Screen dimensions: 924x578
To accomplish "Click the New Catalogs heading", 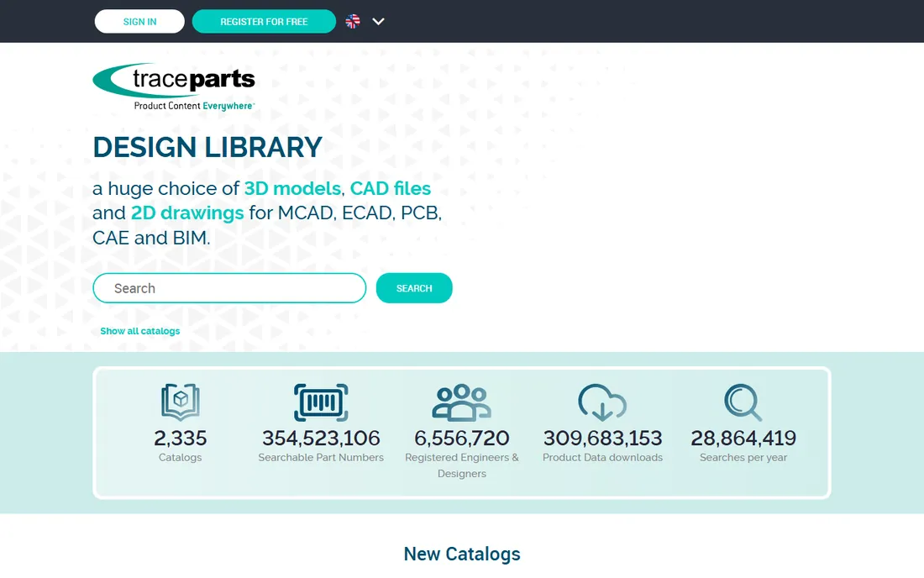I will (462, 554).
